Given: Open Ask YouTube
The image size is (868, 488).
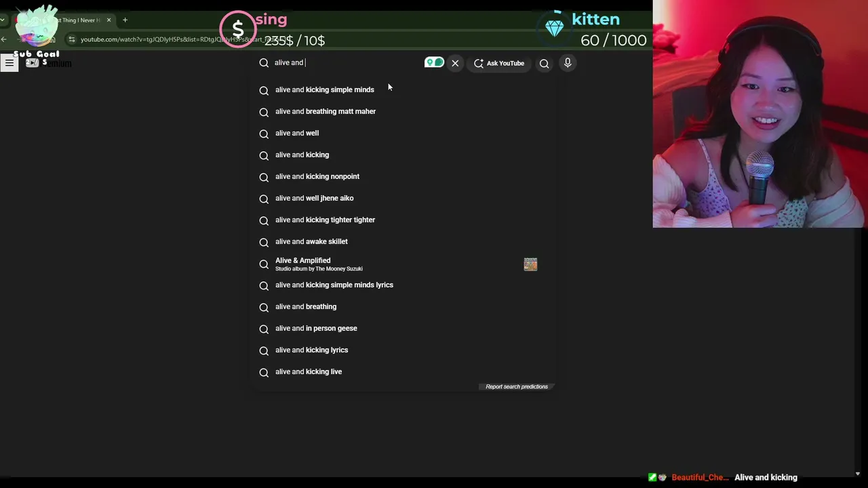Looking at the screenshot, I should coord(499,63).
